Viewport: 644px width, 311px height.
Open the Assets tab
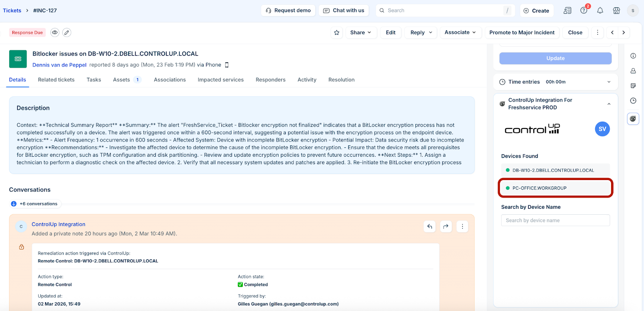[x=127, y=80]
